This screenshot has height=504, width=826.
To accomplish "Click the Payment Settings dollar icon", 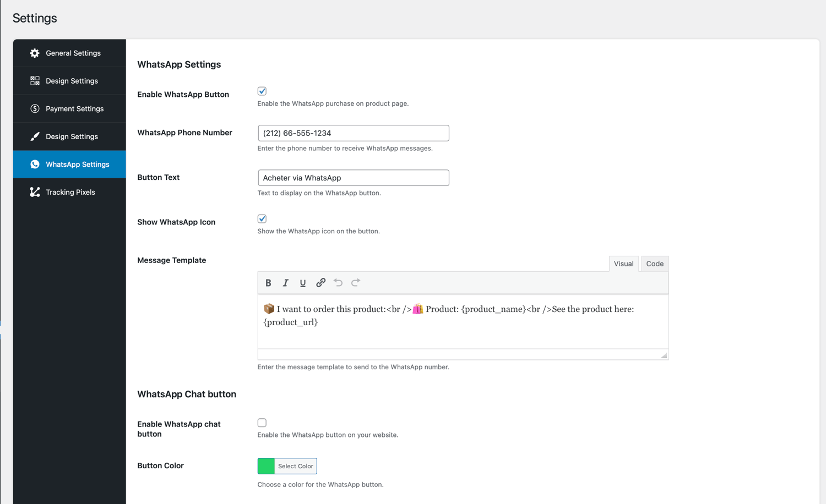I will click(35, 108).
